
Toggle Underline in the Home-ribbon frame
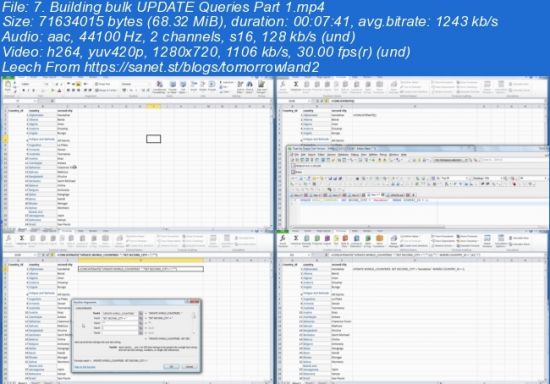tap(34, 90)
